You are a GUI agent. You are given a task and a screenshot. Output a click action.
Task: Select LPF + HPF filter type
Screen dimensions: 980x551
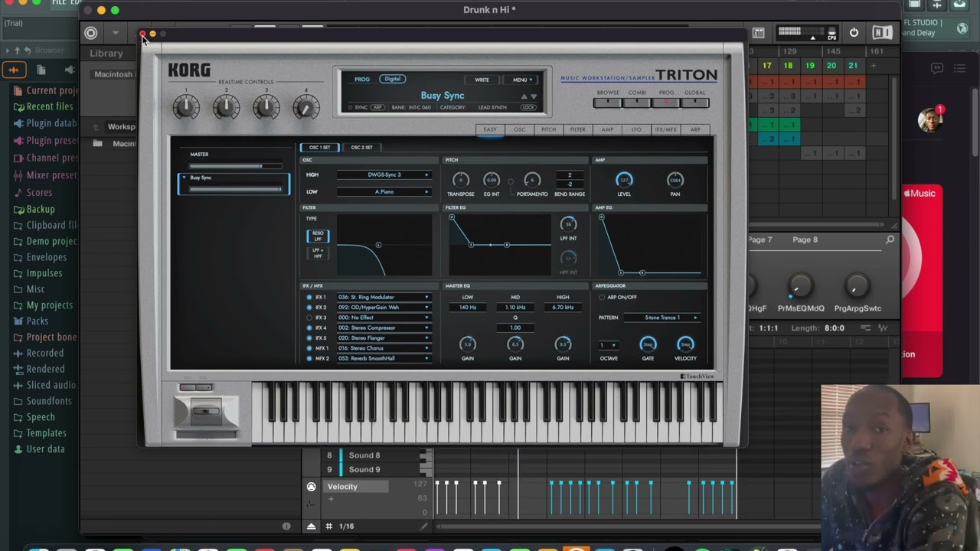coord(318,253)
